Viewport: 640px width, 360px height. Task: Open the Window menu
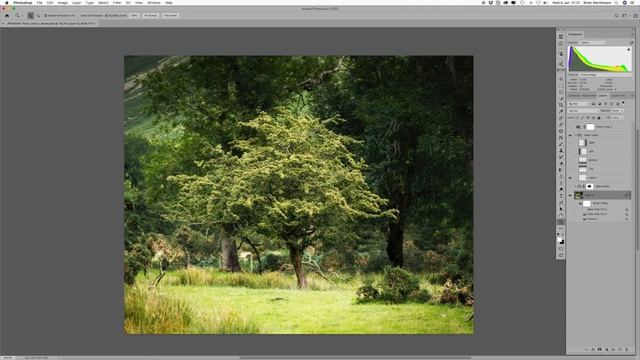pos(154,2)
